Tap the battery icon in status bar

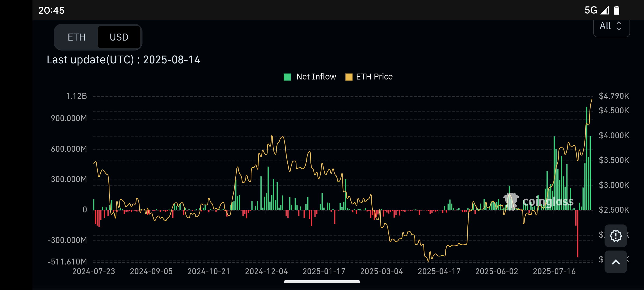617,10
